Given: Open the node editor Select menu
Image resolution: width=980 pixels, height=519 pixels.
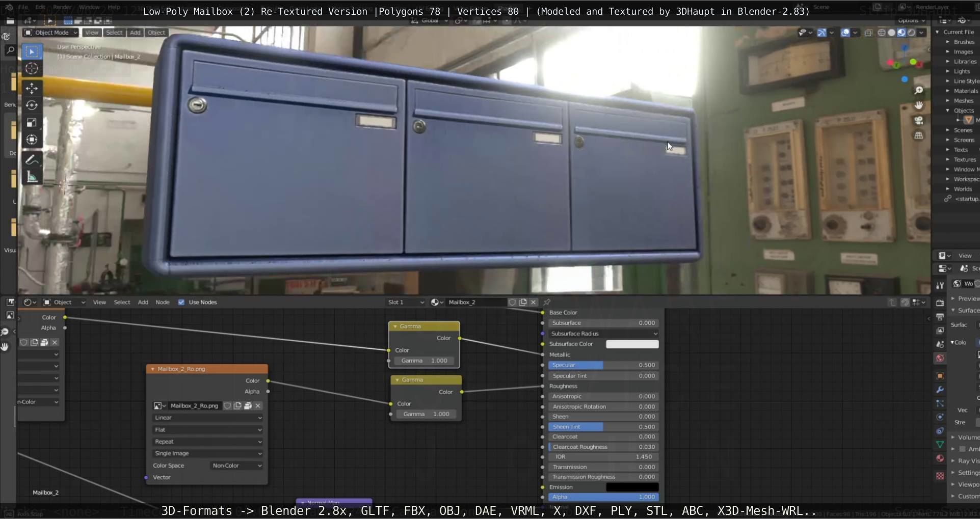Looking at the screenshot, I should (122, 302).
